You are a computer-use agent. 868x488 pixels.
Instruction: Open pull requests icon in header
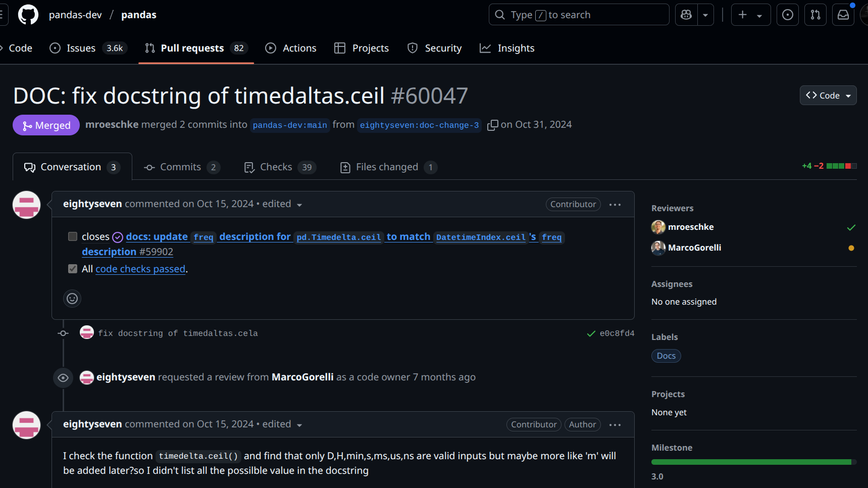click(x=815, y=15)
